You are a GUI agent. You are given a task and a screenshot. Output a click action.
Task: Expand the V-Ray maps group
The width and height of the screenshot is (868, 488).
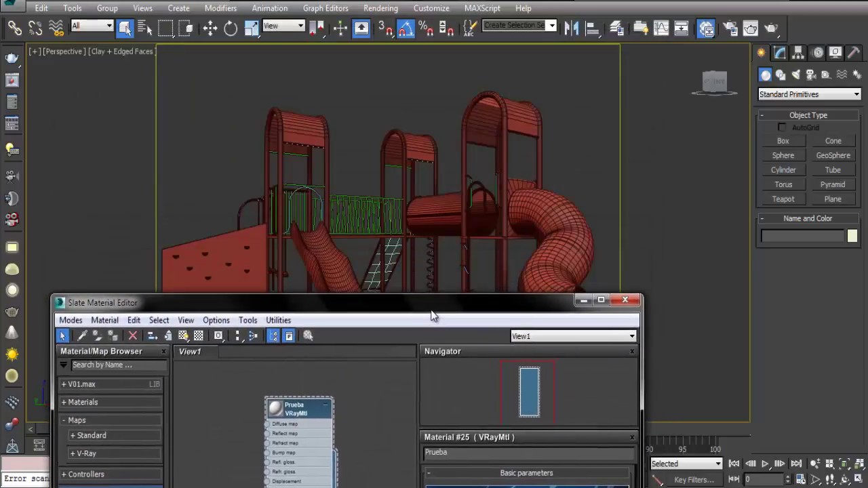(115, 453)
